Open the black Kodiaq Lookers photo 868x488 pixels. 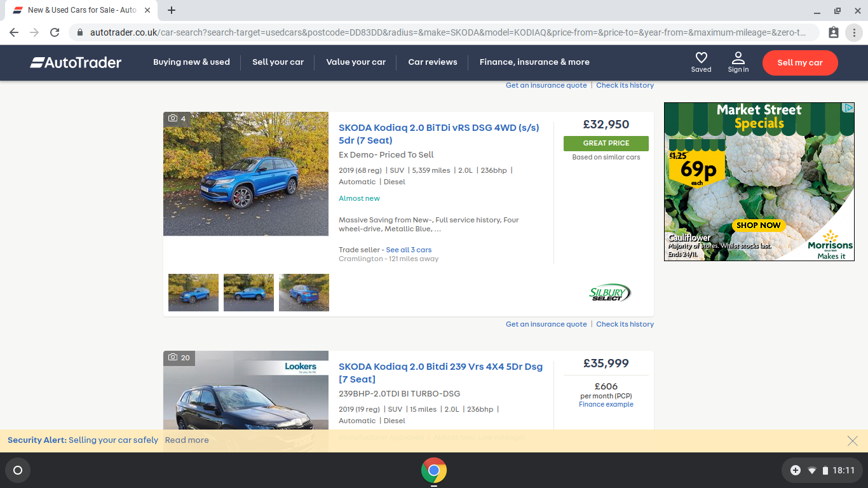point(246,402)
